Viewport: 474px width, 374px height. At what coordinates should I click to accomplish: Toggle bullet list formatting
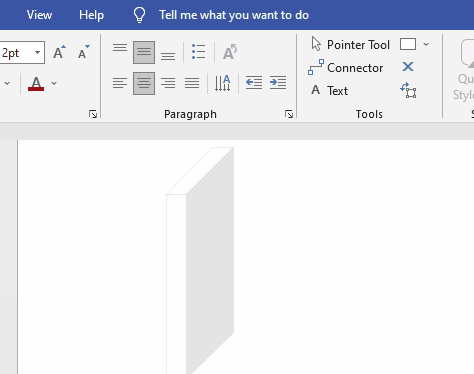[x=198, y=52]
